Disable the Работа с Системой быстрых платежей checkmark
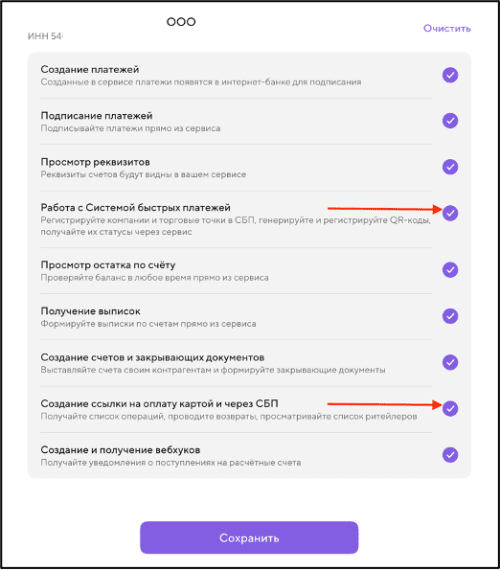This screenshot has height=570, width=500. click(450, 213)
